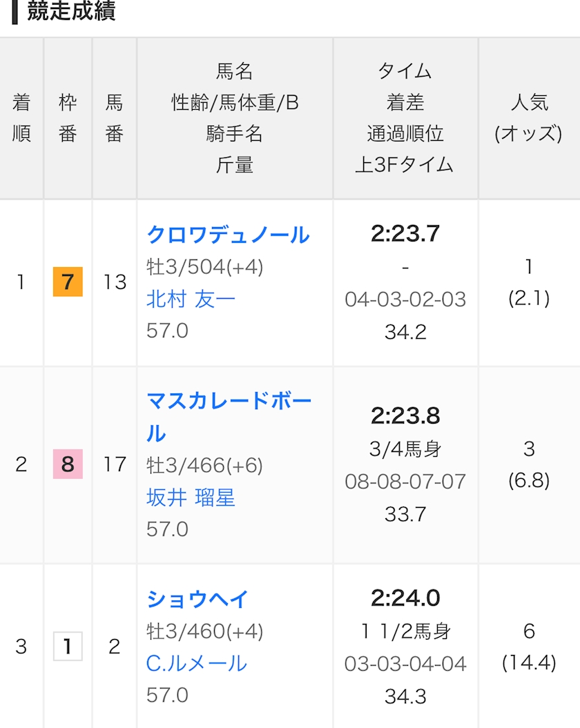Screen dimensions: 580x728
Task: Click the 枠番 column header
Action: [68, 118]
